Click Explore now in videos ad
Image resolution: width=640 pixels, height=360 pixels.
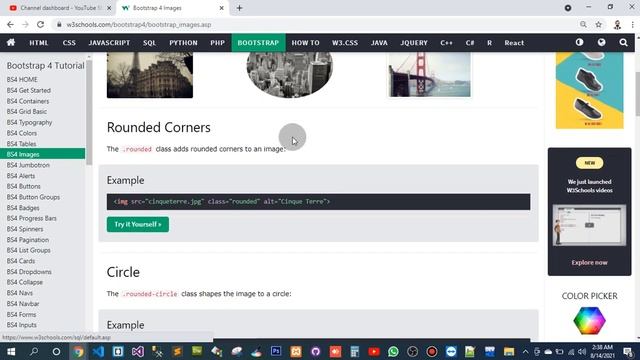[x=589, y=262]
